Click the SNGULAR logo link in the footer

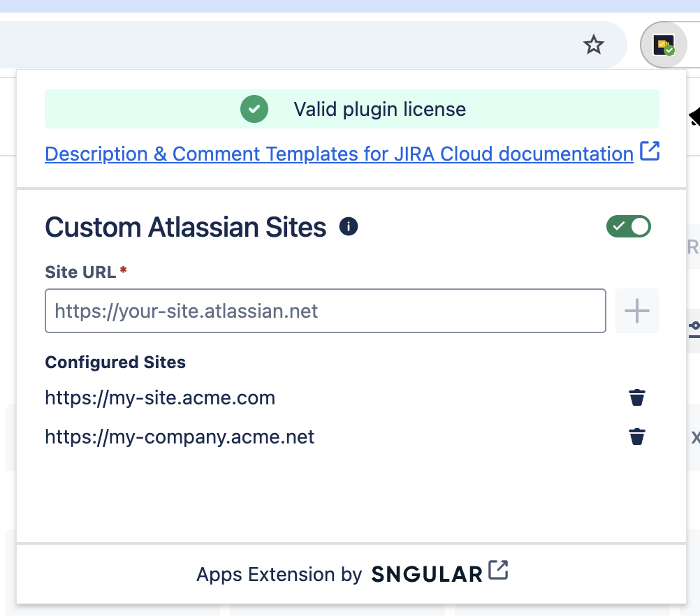(427, 575)
